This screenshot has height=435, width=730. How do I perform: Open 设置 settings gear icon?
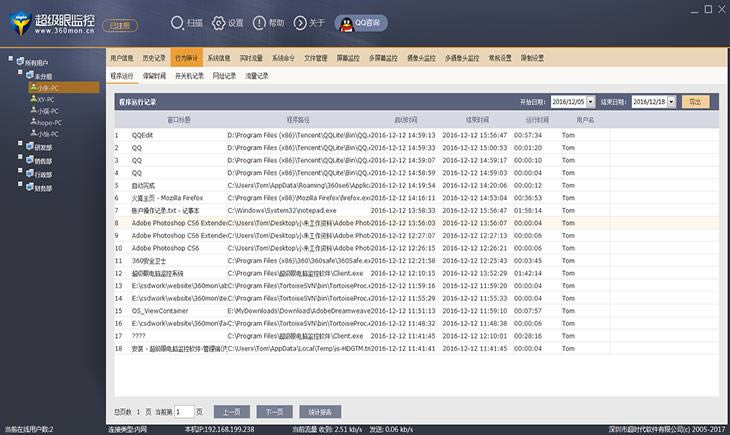[x=218, y=22]
